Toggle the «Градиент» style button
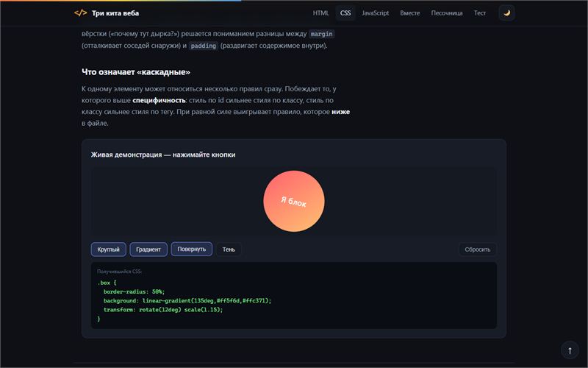The image size is (588, 368). (x=148, y=250)
